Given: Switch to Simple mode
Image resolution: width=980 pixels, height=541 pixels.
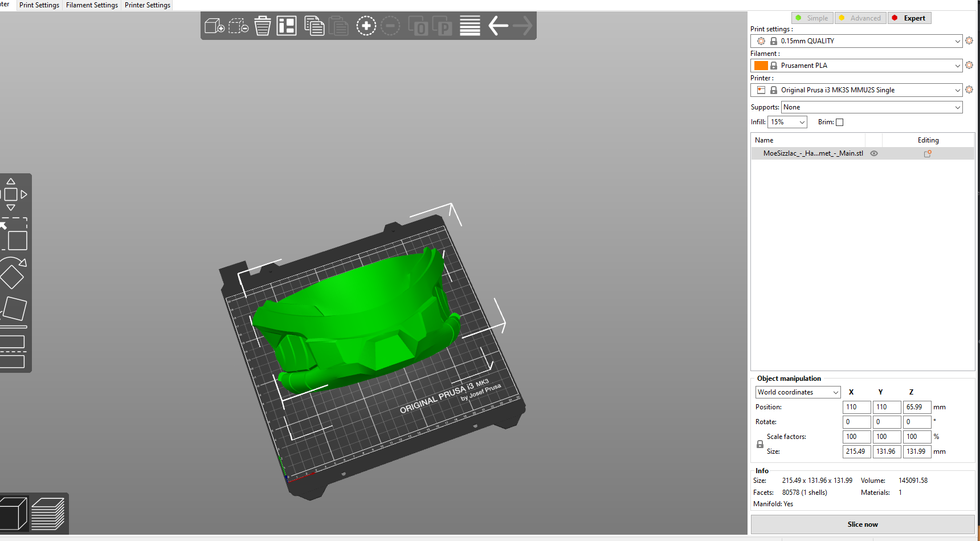Looking at the screenshot, I should (x=812, y=18).
